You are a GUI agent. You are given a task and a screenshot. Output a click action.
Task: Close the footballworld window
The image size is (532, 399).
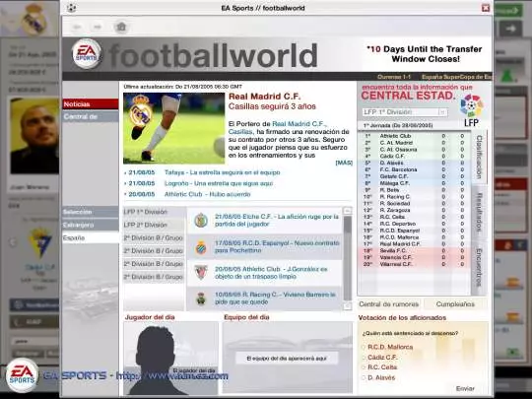coord(486,8)
